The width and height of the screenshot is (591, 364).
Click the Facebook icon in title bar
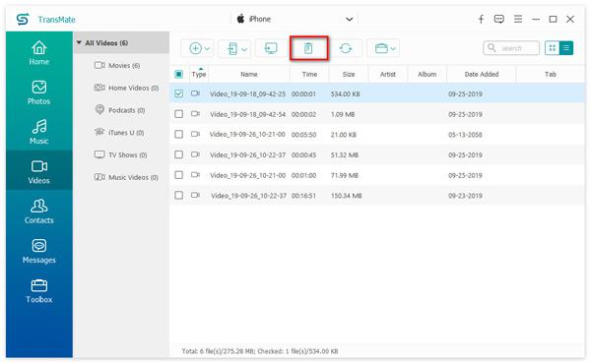pos(481,19)
